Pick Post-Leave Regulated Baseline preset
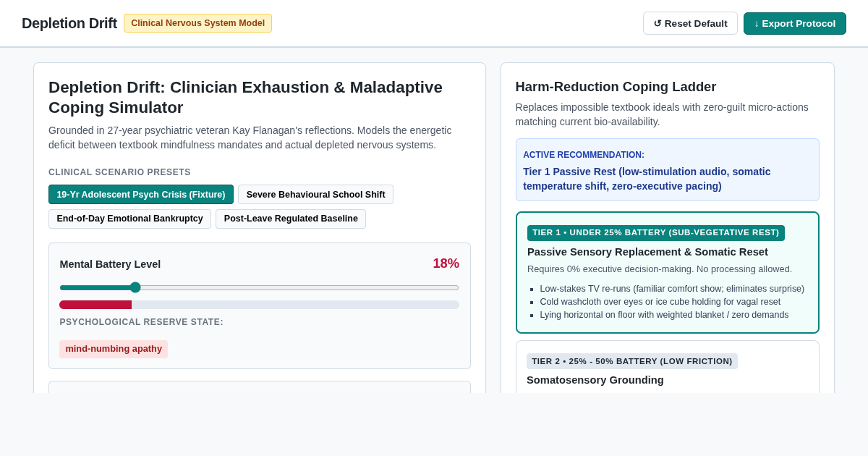 pyautogui.click(x=291, y=219)
